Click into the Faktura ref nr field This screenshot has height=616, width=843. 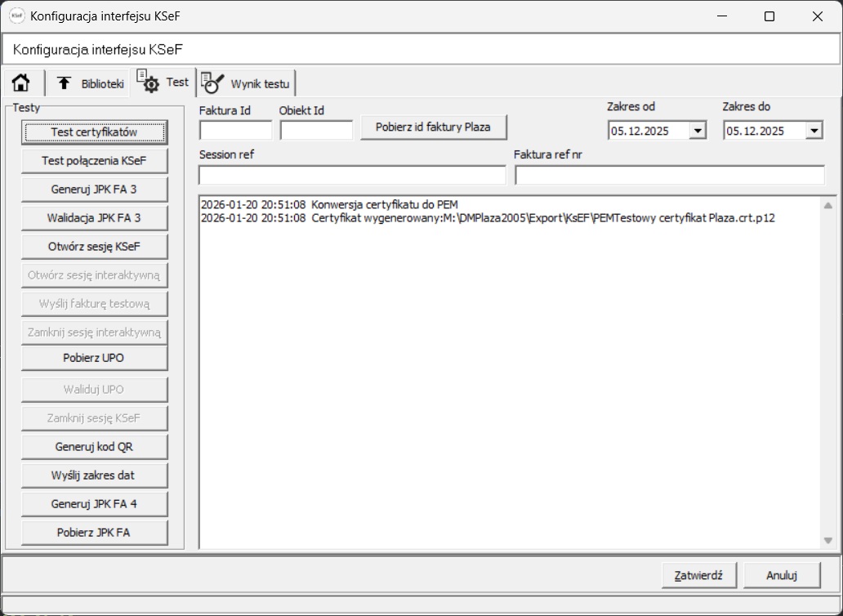point(669,175)
